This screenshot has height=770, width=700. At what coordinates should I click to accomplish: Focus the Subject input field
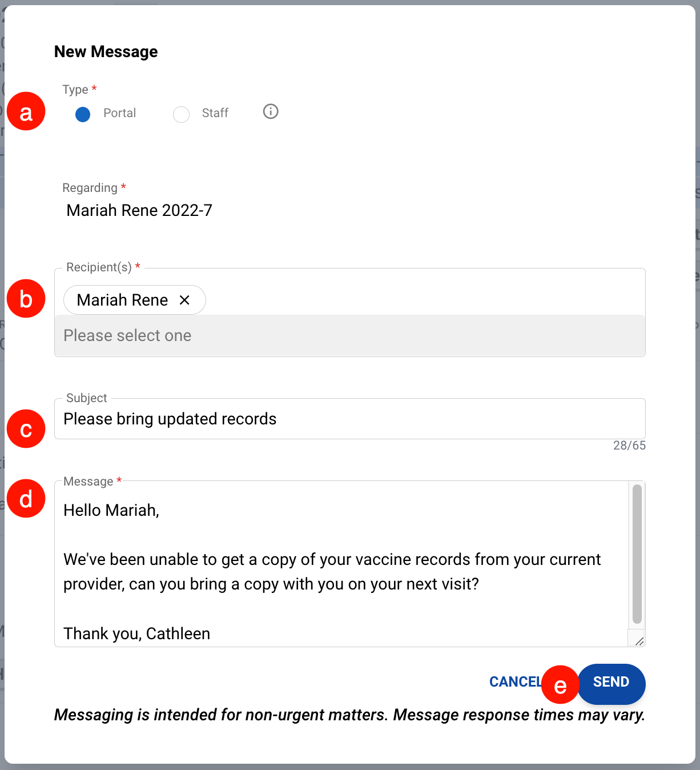(x=349, y=419)
